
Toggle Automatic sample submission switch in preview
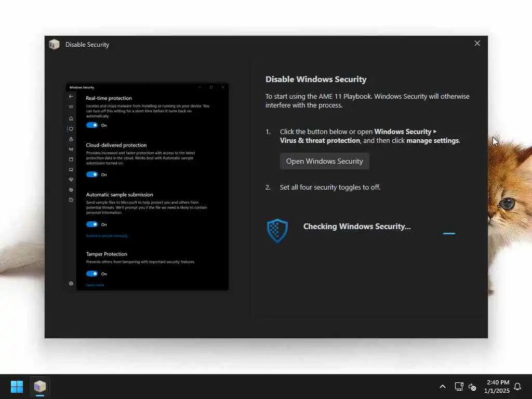(x=92, y=224)
